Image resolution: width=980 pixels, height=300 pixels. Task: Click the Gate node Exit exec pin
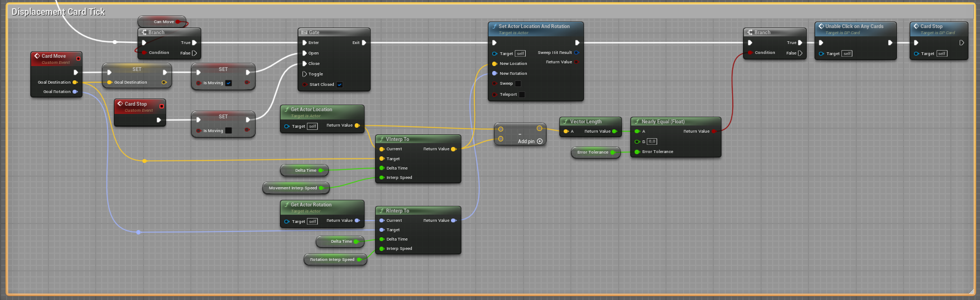[x=364, y=42]
